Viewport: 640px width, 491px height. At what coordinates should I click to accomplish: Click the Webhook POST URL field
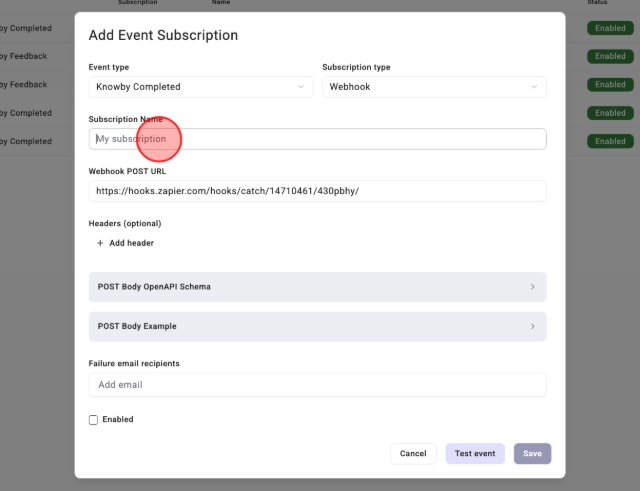point(318,191)
